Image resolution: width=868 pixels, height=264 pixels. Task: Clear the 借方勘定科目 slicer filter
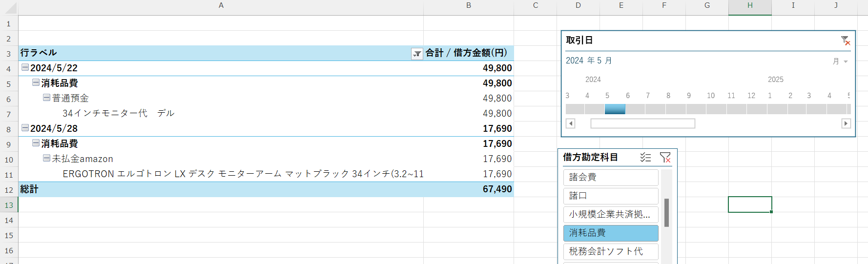tap(665, 157)
